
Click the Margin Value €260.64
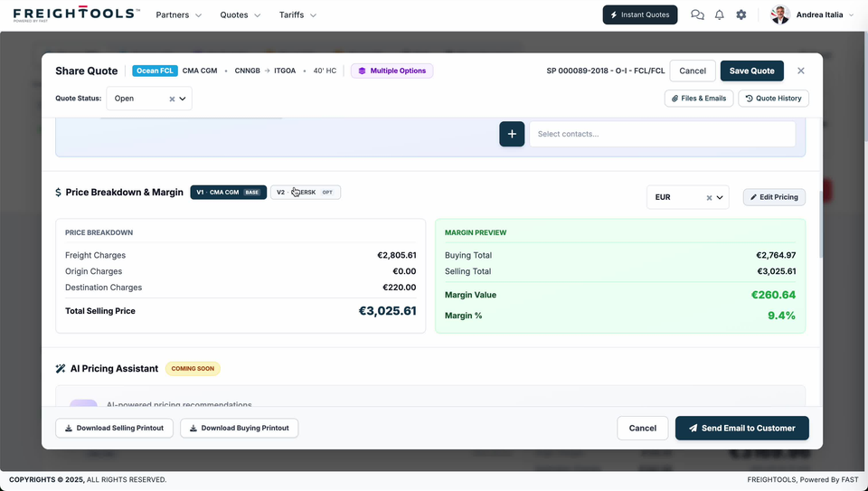pyautogui.click(x=773, y=295)
